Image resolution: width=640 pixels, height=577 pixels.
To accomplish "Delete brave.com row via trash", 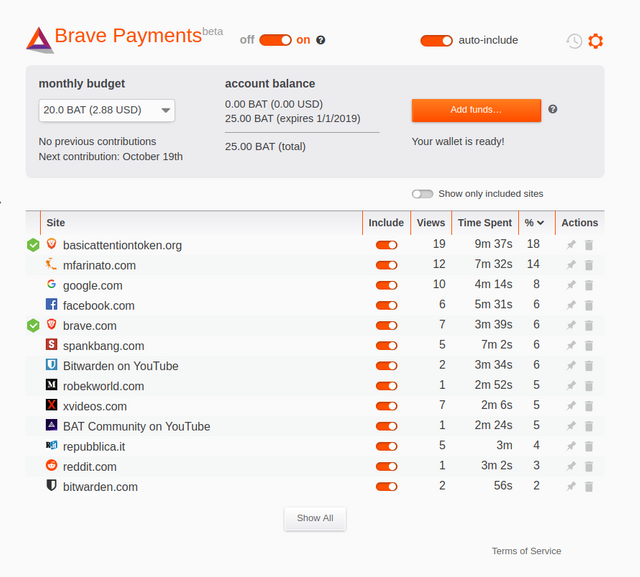I will (589, 325).
